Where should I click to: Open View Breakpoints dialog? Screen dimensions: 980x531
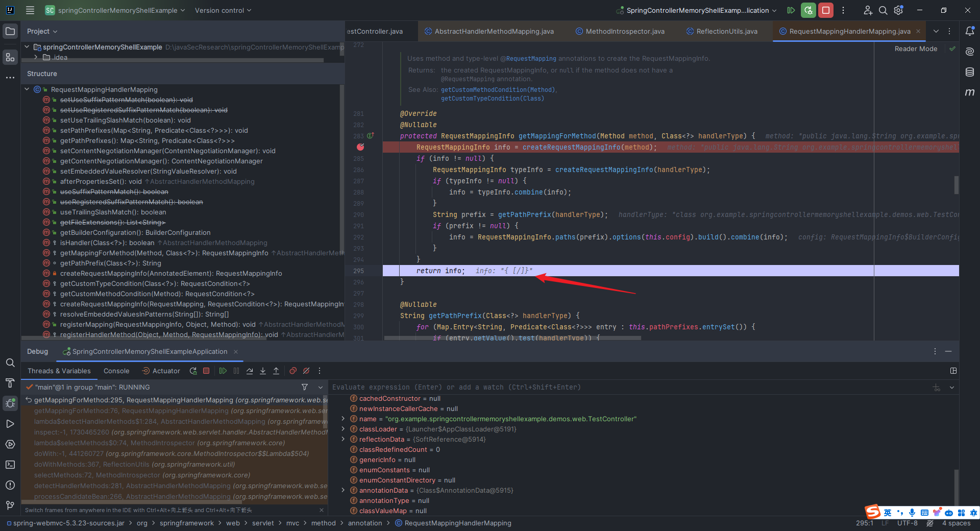(x=293, y=371)
